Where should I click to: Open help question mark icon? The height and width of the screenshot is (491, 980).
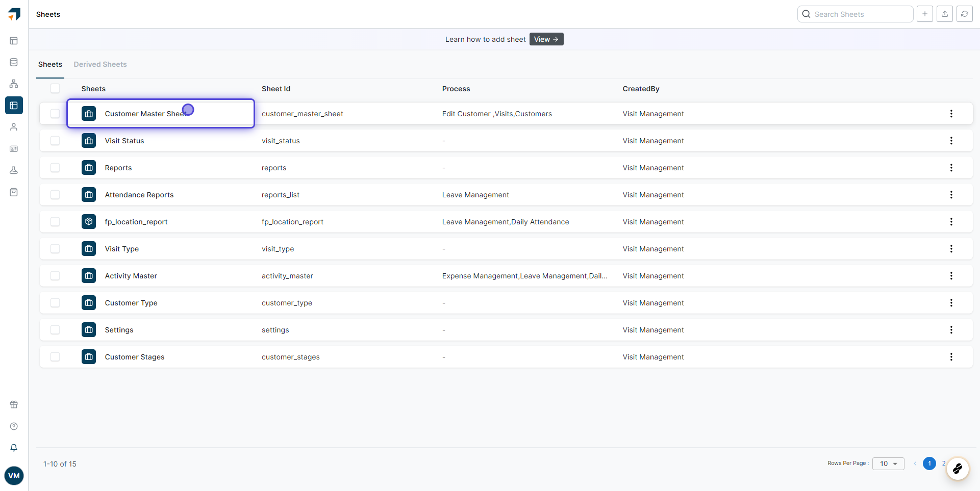coord(14,426)
